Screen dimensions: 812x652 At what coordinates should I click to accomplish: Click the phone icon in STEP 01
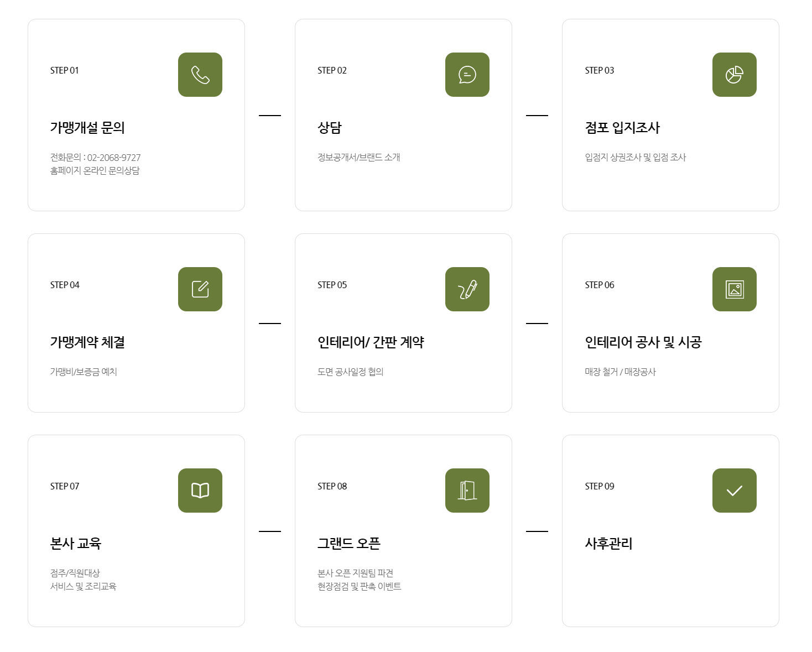[200, 75]
